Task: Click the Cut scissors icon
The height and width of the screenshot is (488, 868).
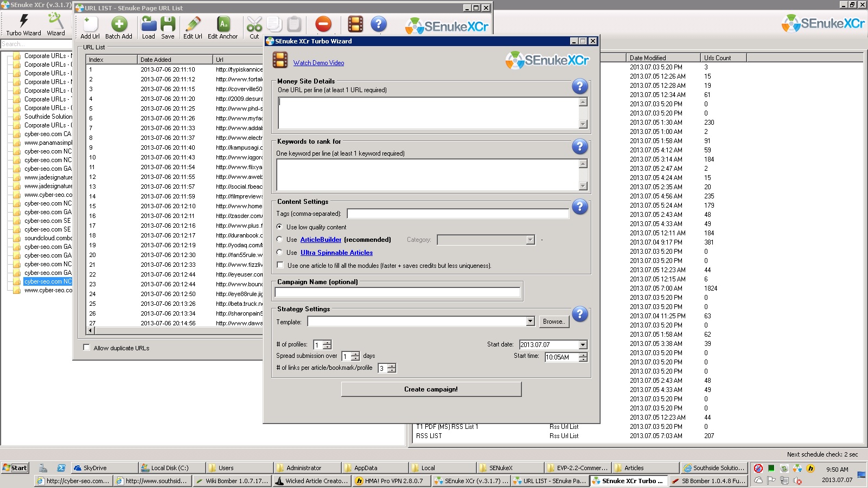Action: pos(254,28)
